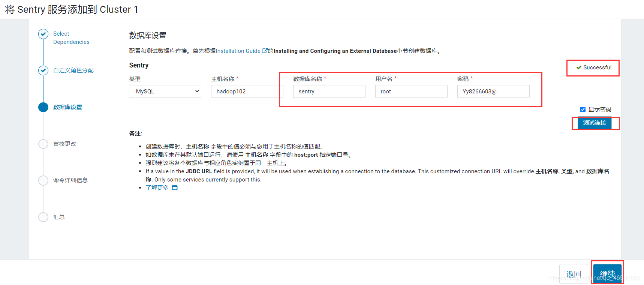This screenshot has height=285, width=644.
Task: Focus the 数据库名称 field containing sentry
Action: 329,91
